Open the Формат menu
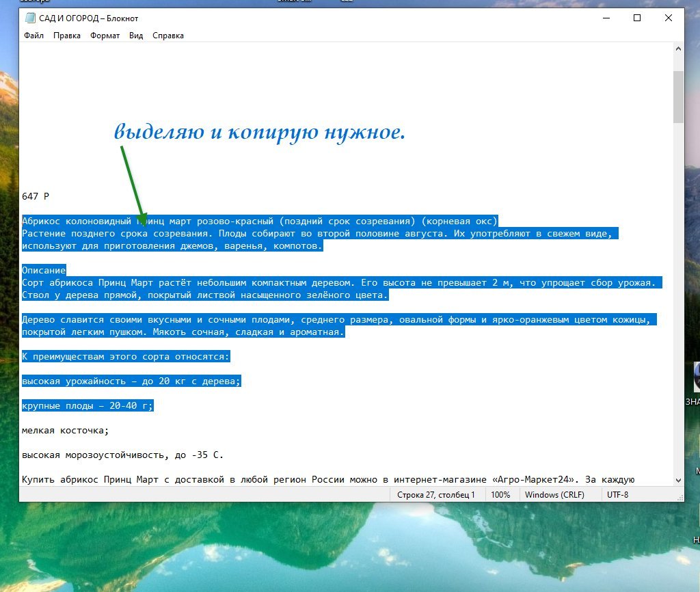This screenshot has width=700, height=592. coord(105,36)
